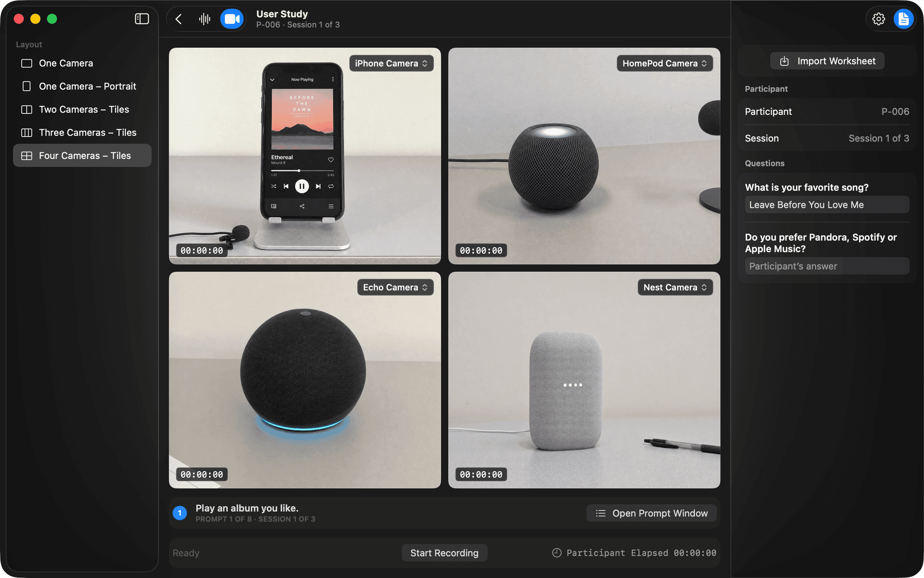Viewport: 924px width, 578px height.
Task: Click the Echo feed timecode 00:00:00
Action: pyautogui.click(x=202, y=475)
